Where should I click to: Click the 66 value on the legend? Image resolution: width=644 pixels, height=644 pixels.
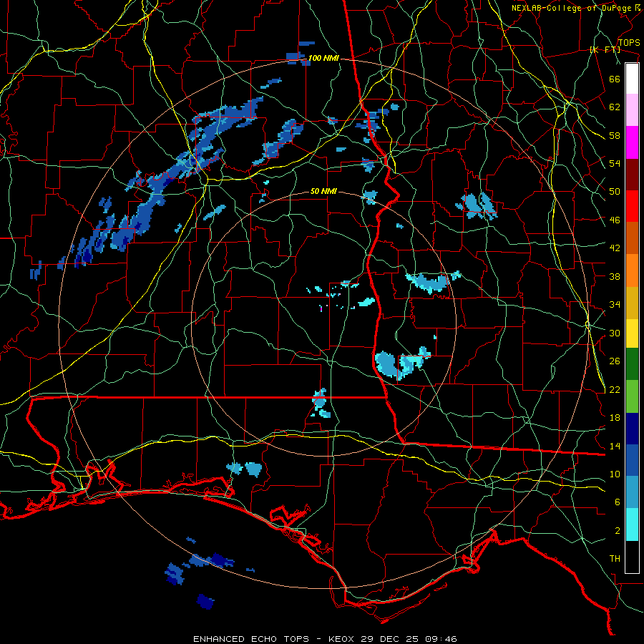[x=615, y=79]
